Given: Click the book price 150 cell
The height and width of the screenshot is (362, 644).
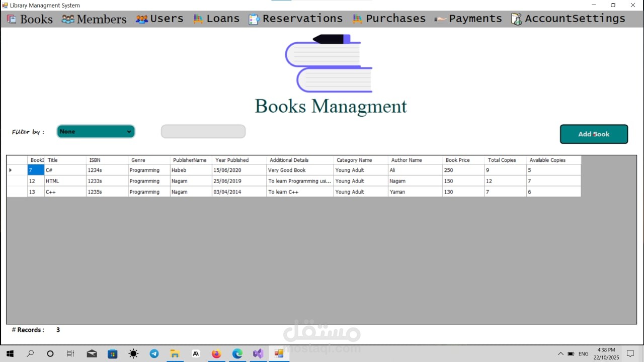Looking at the screenshot, I should (463, 181).
